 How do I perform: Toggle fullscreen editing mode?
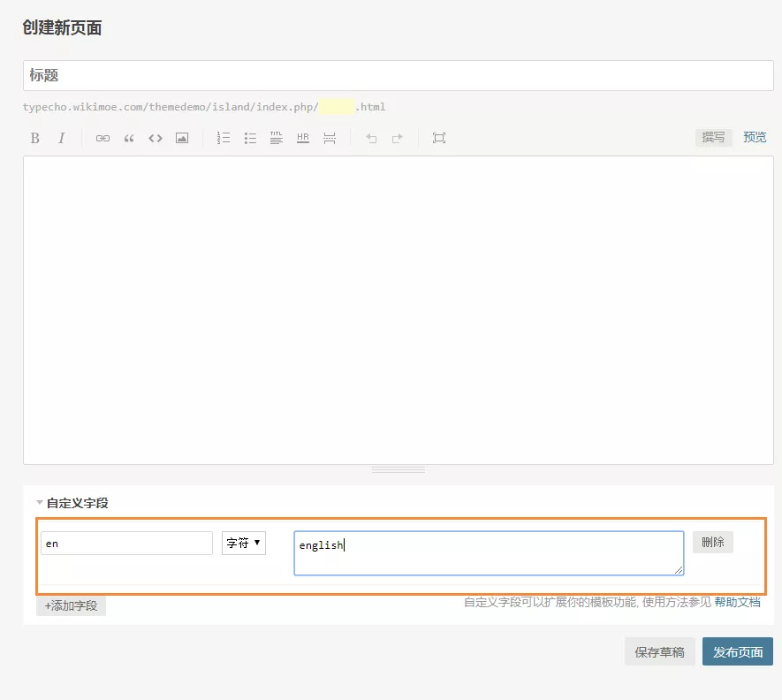[439, 138]
